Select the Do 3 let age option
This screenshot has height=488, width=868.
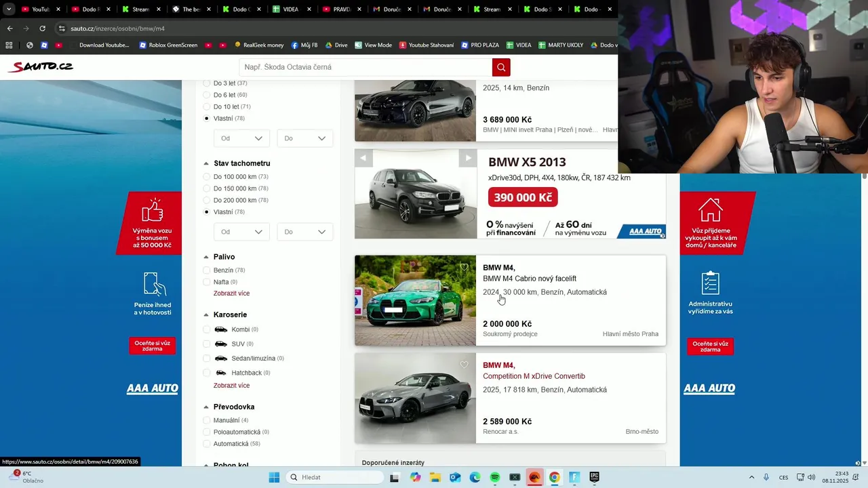208,83
